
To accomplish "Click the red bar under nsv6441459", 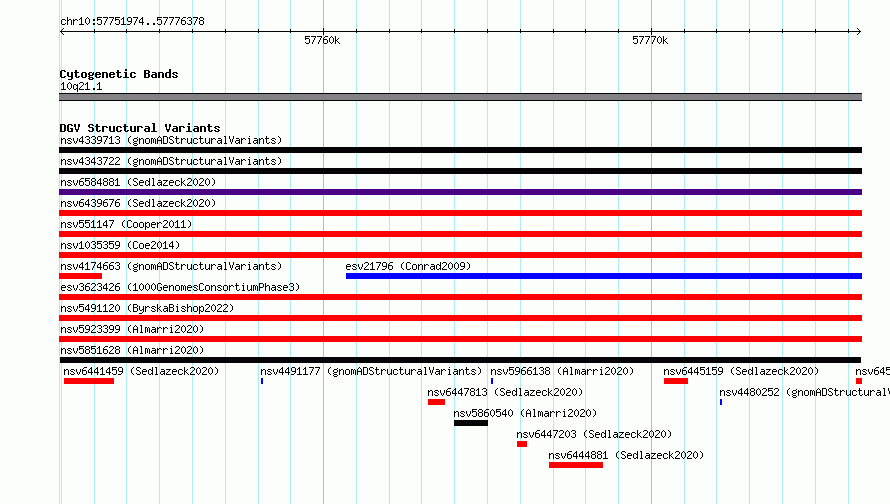I will pos(89,381).
